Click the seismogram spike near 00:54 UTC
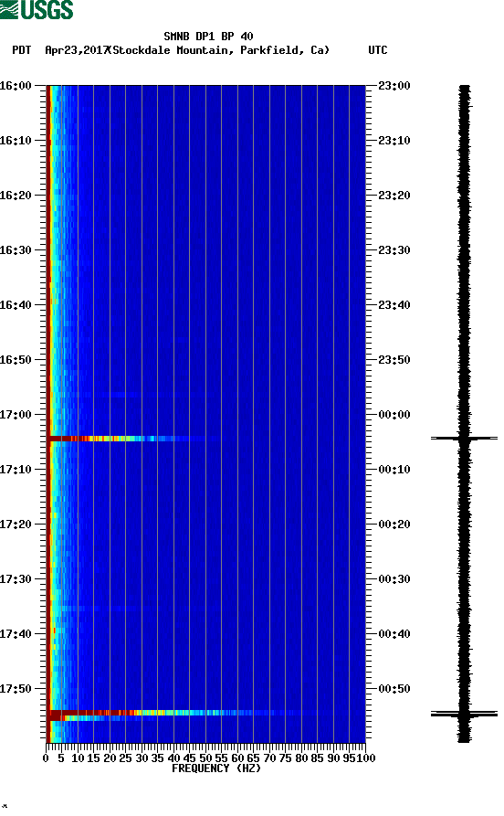Viewport: 504px width, 816px height. (x=464, y=714)
